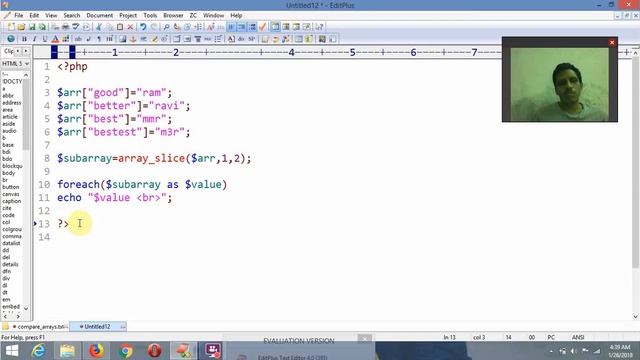Click the red Delete X icon
The width and height of the screenshot is (640, 360).
tap(131, 27)
